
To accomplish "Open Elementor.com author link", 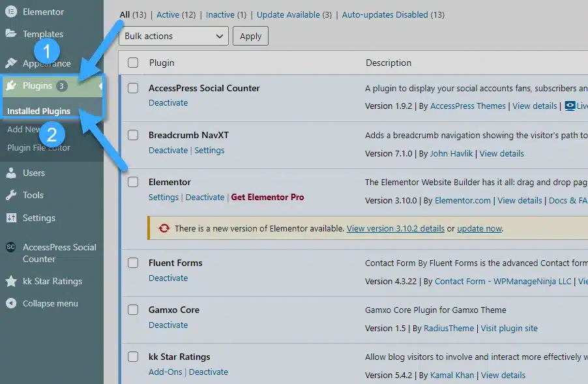I will click(462, 201).
